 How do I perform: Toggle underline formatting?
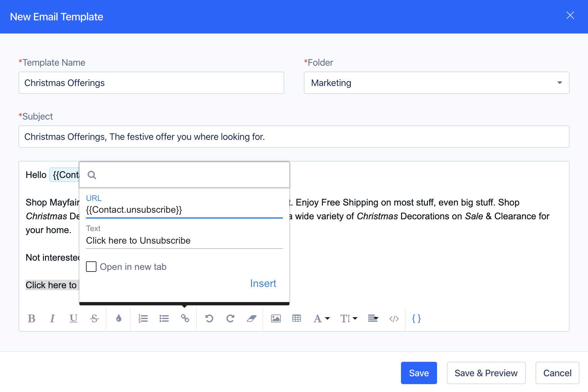pyautogui.click(x=73, y=318)
